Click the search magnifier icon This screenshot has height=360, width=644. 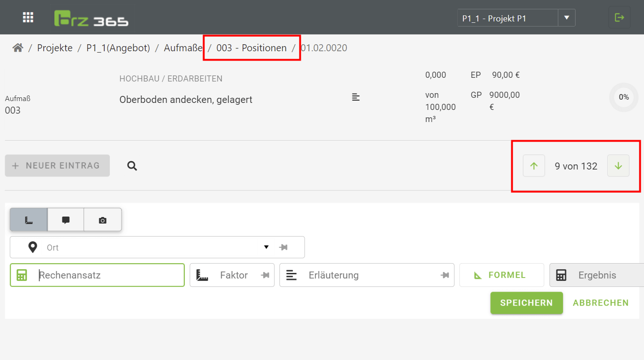coord(132,166)
